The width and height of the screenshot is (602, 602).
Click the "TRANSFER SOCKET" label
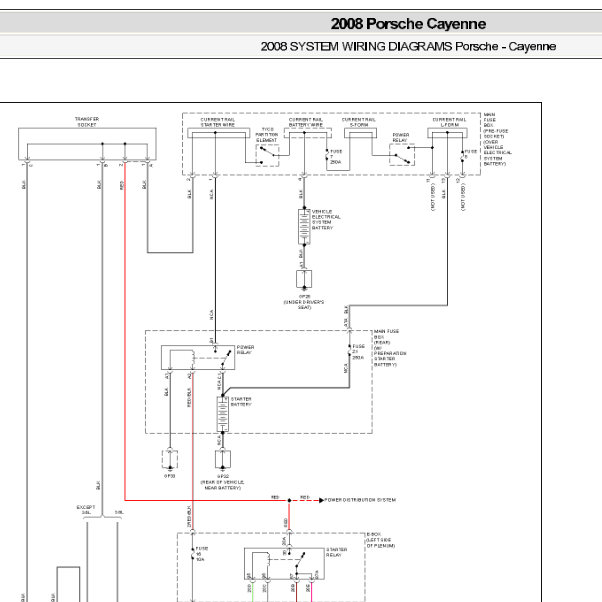tap(87, 122)
